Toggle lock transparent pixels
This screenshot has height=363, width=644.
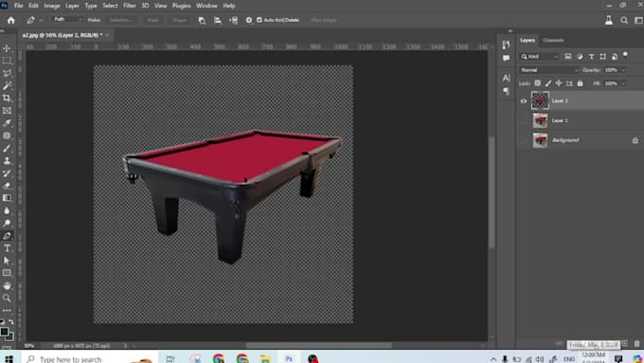(x=538, y=83)
